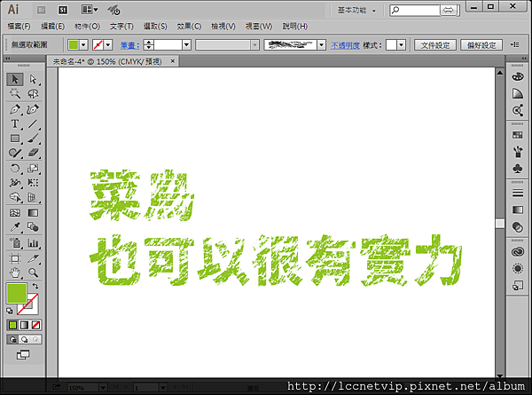Screen dimensions: 532x395
Task: Select the Eyedropper tool
Action: pyautogui.click(x=15, y=227)
